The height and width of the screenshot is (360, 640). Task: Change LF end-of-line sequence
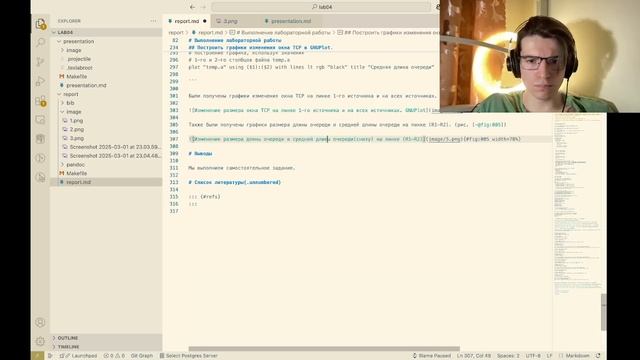click(x=549, y=356)
